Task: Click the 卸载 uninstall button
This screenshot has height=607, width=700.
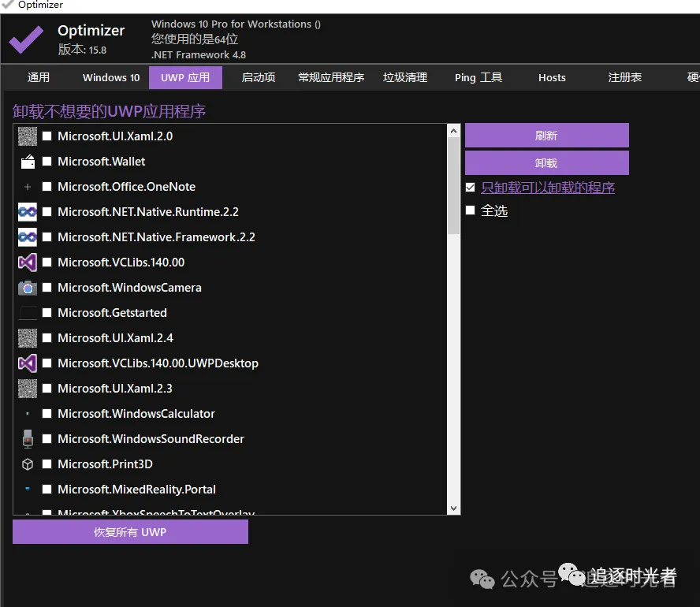Action: (x=547, y=163)
